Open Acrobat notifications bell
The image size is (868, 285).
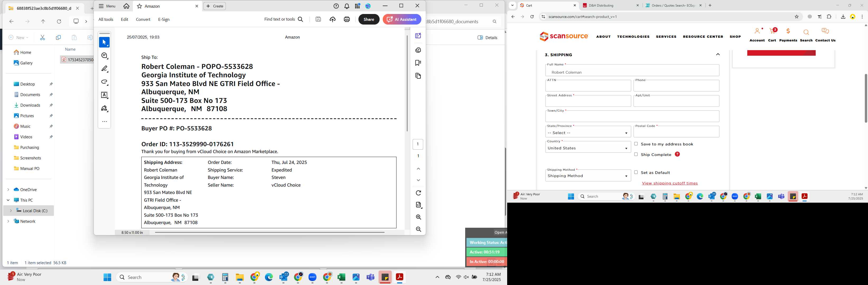(x=347, y=6)
